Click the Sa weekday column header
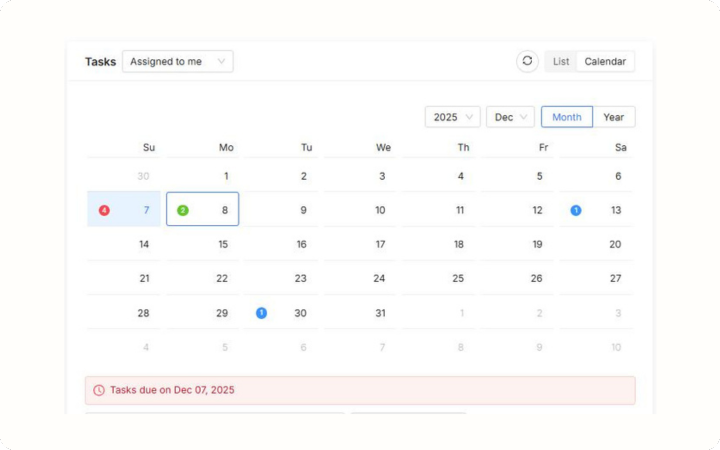 point(621,147)
